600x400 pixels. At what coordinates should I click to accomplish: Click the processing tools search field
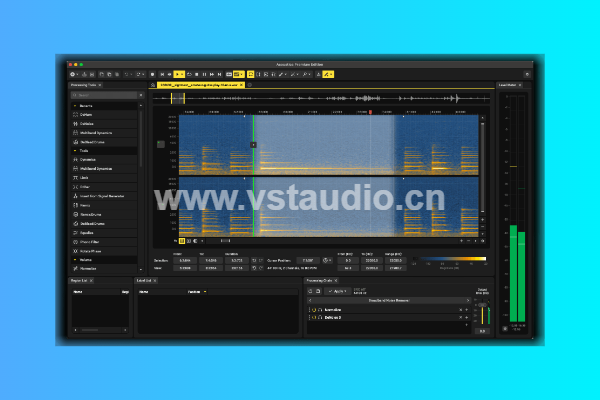pyautogui.click(x=104, y=95)
